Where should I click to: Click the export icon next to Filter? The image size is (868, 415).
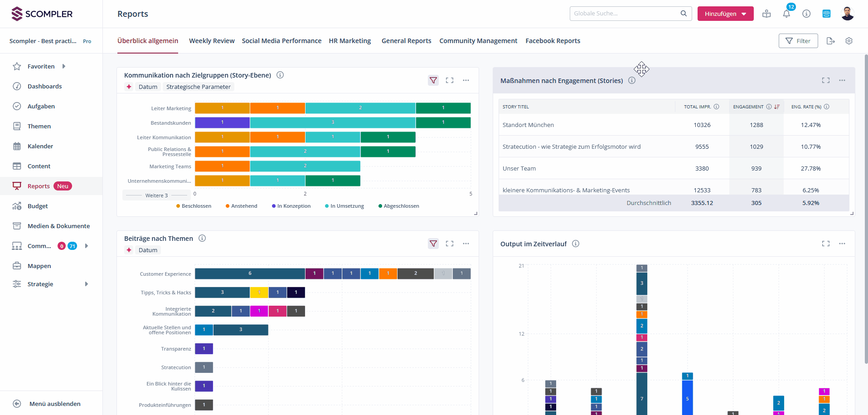(830, 41)
